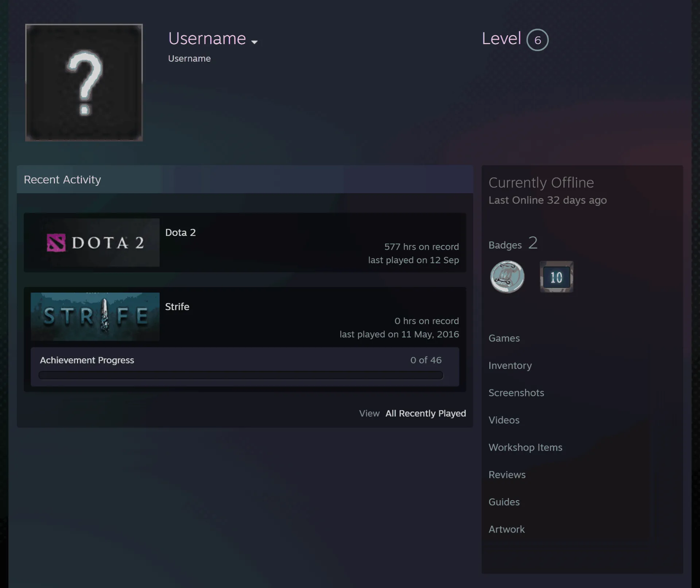Open the round pillar community badge
The height and width of the screenshot is (588, 700).
(x=507, y=277)
